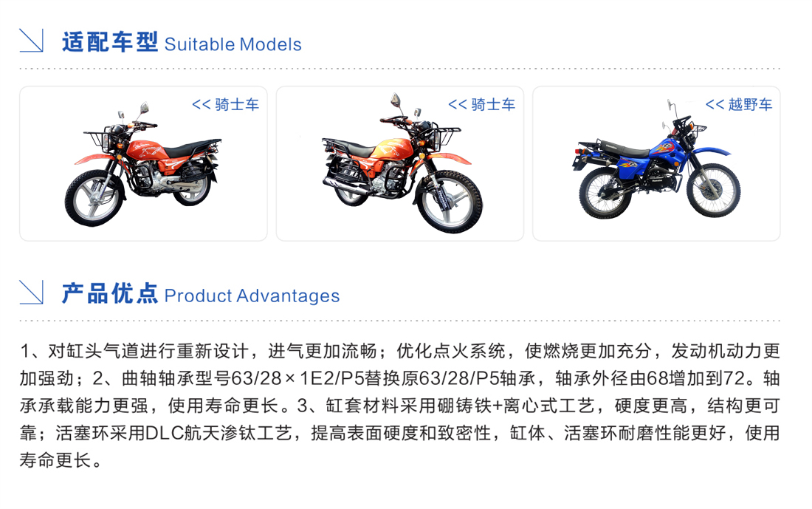Click the Suitable Models heading text

pos(233,44)
